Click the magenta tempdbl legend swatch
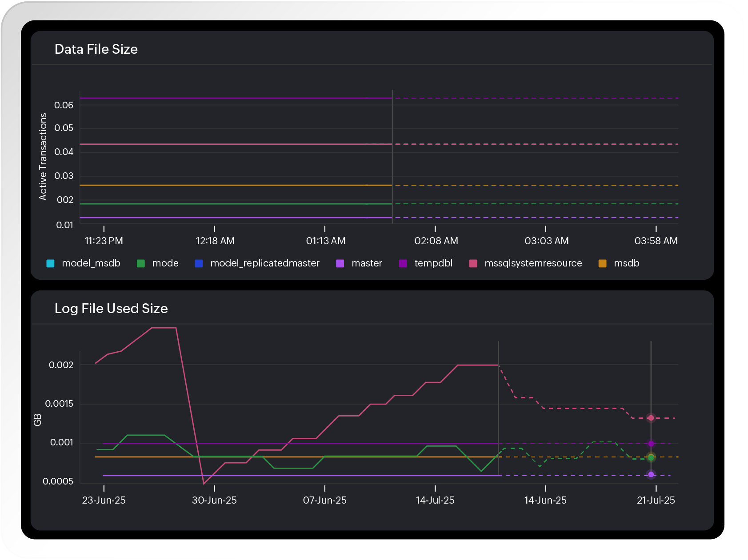The image size is (748, 560). click(403, 263)
